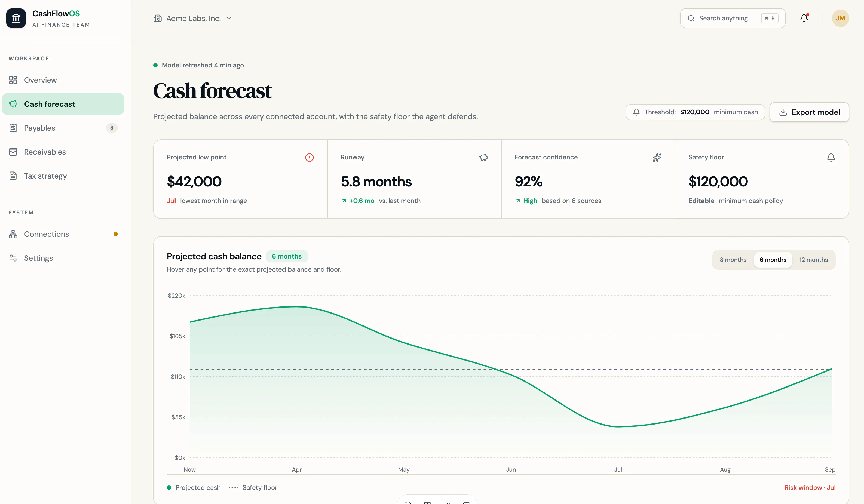Click the Overview grid icon
Image resolution: width=864 pixels, height=504 pixels.
coord(13,80)
